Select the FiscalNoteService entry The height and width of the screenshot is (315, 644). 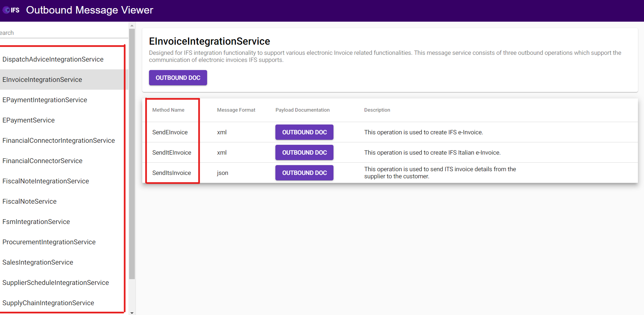tap(29, 202)
